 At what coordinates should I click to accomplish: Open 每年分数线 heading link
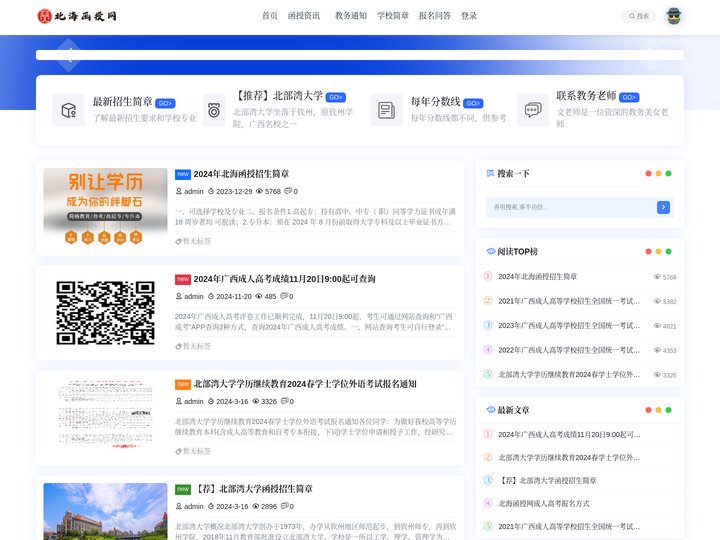435,101
